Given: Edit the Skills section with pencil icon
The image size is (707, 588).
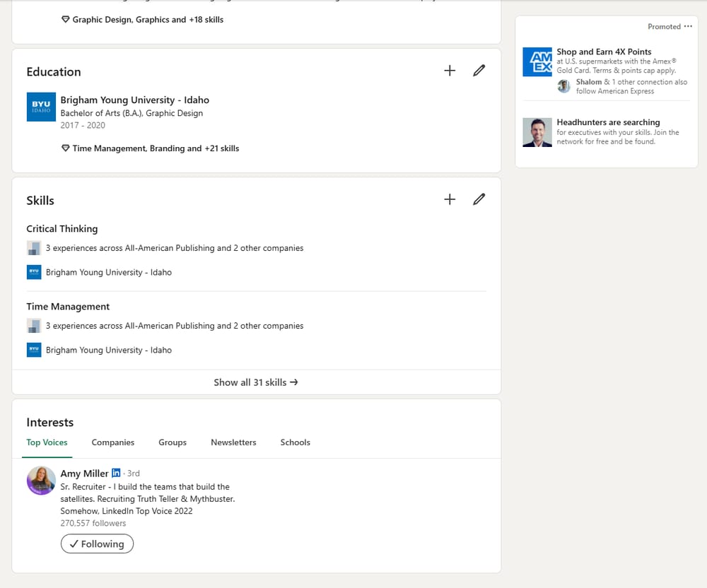Looking at the screenshot, I should click(x=479, y=199).
